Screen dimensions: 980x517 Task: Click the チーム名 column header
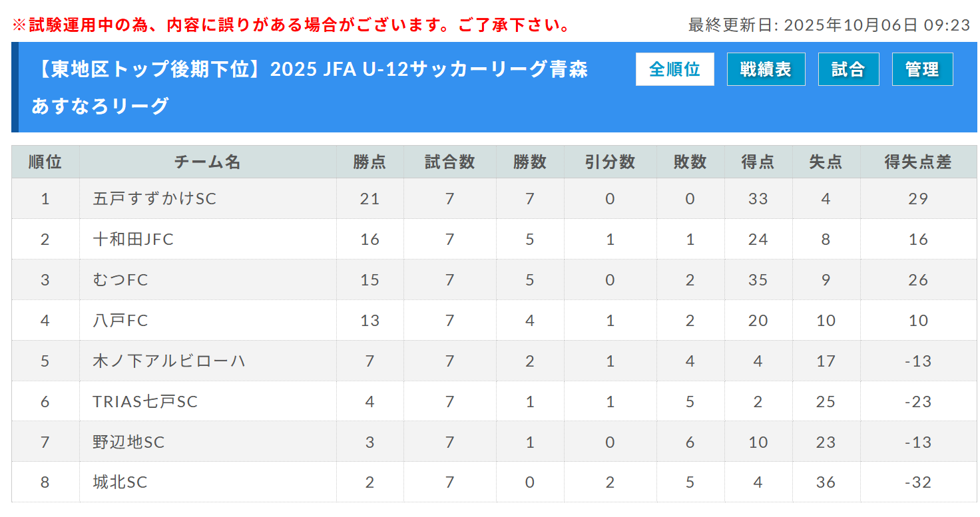coord(208,162)
